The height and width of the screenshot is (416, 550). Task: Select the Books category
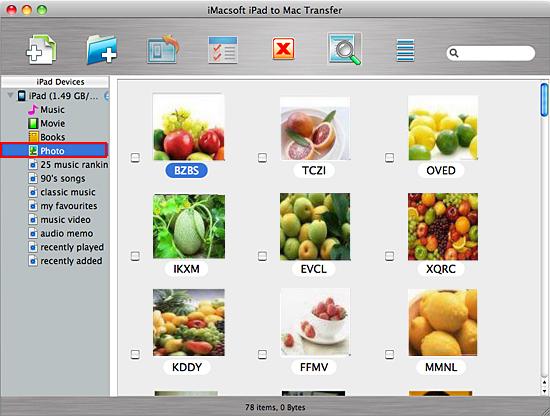click(x=53, y=137)
